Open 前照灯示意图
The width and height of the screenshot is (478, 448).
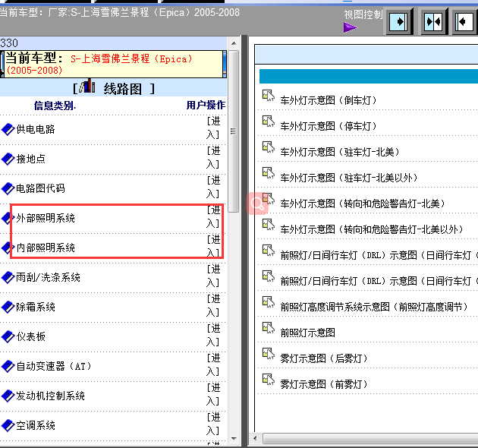pyautogui.click(x=307, y=333)
